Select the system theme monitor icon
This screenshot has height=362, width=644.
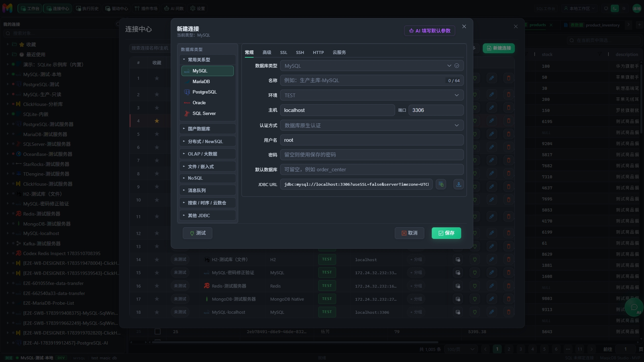click(606, 8)
